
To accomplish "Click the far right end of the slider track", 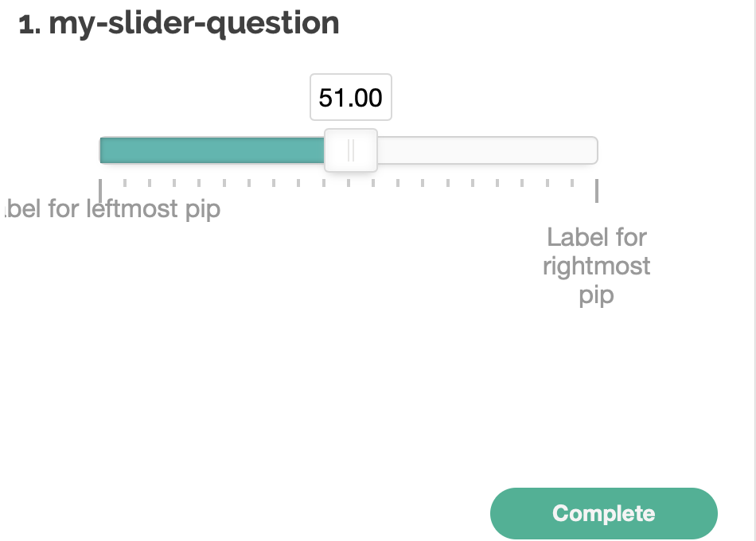I will (x=593, y=150).
